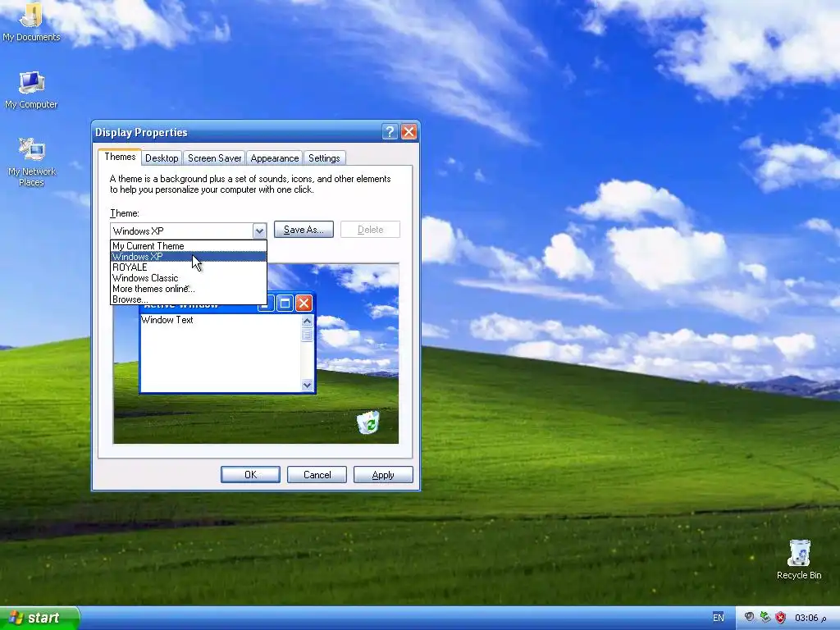Click the Safely Remove Hardware tray icon

pyautogui.click(x=765, y=617)
